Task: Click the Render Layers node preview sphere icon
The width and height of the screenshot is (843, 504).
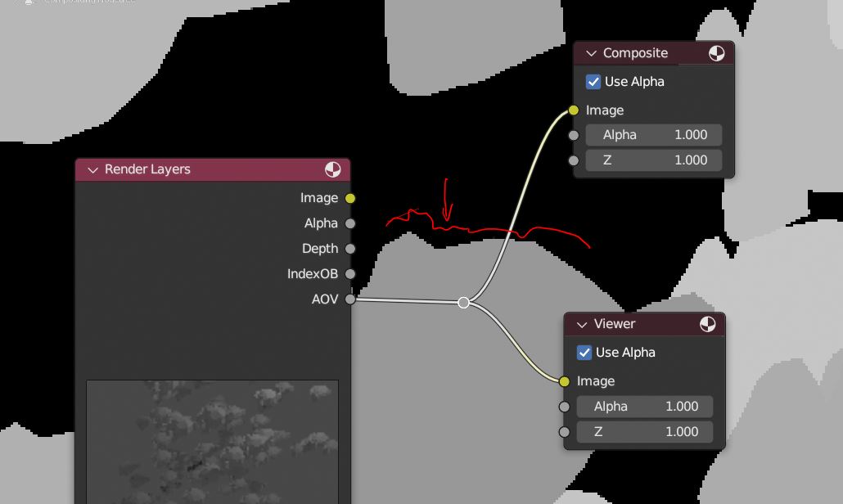Action: (x=332, y=169)
